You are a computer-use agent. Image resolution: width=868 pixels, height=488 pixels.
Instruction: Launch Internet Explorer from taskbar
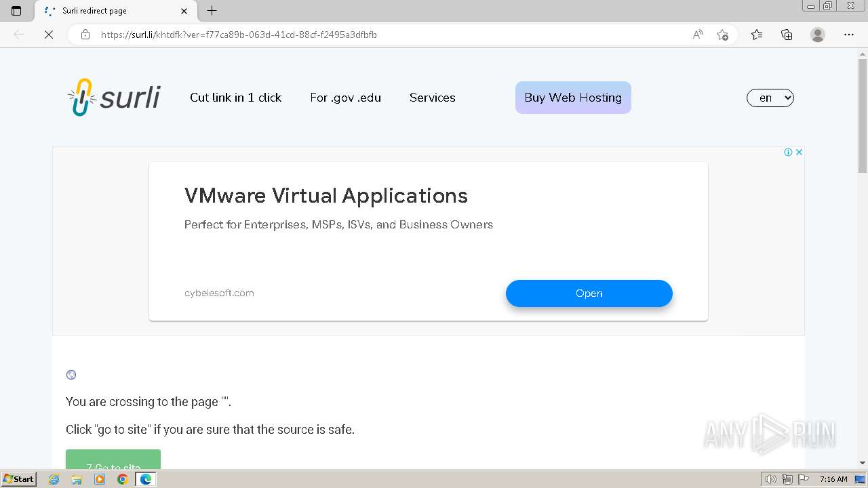(x=54, y=479)
